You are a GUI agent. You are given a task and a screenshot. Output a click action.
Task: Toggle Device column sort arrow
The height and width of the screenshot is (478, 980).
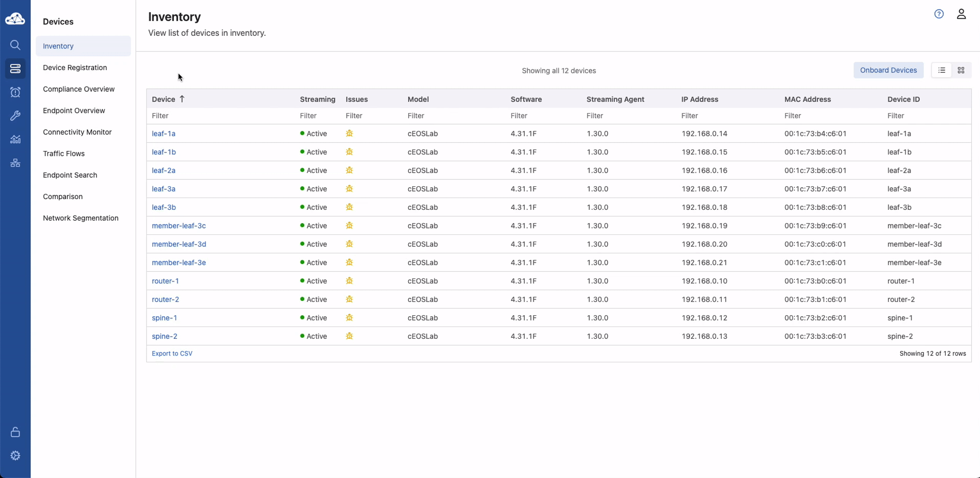point(182,99)
